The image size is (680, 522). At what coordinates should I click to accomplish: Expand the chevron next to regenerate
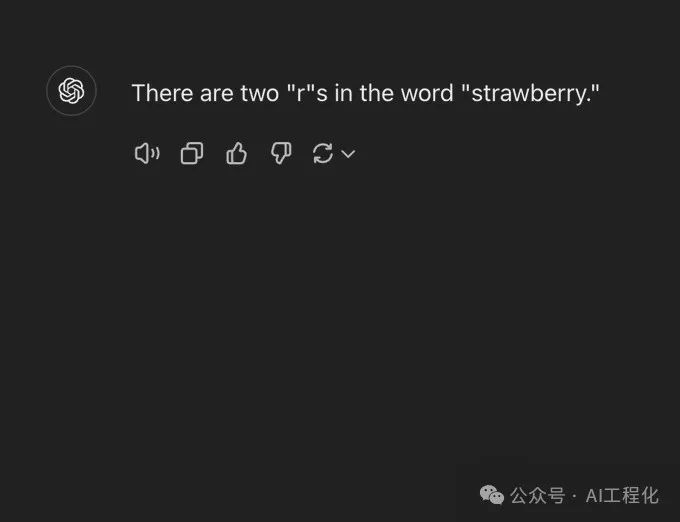(348, 154)
